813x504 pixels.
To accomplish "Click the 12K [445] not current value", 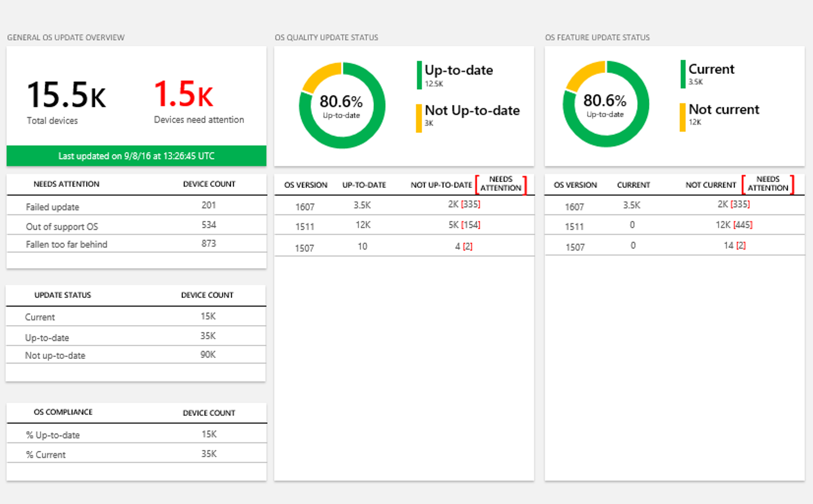I will click(734, 225).
